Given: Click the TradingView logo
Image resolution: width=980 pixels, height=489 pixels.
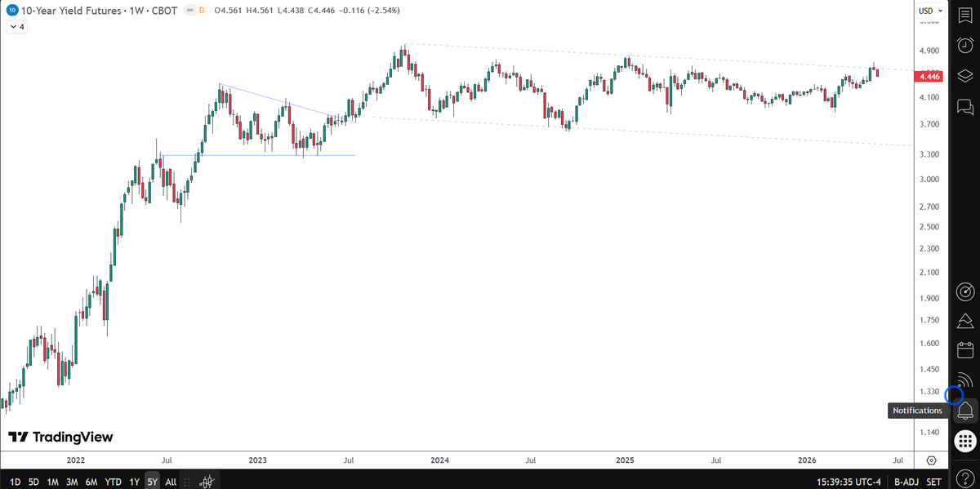Looking at the screenshot, I should (60, 437).
